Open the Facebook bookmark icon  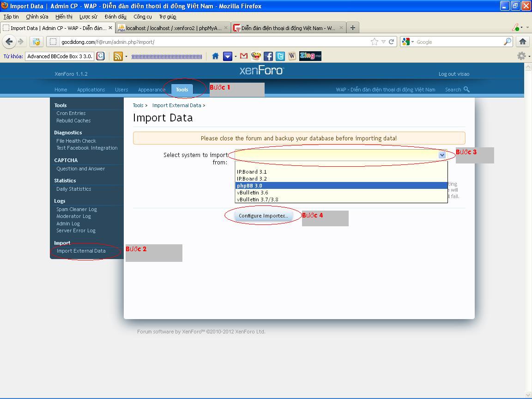tap(268, 56)
